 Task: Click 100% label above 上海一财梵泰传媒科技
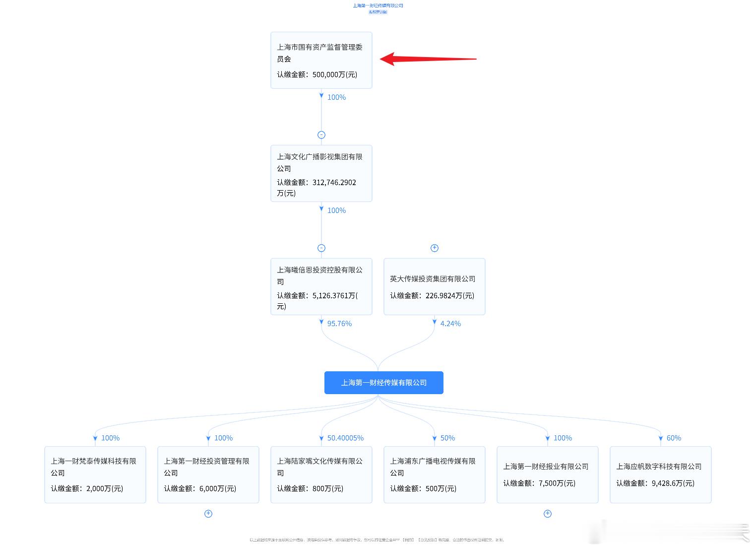pyautogui.click(x=110, y=438)
